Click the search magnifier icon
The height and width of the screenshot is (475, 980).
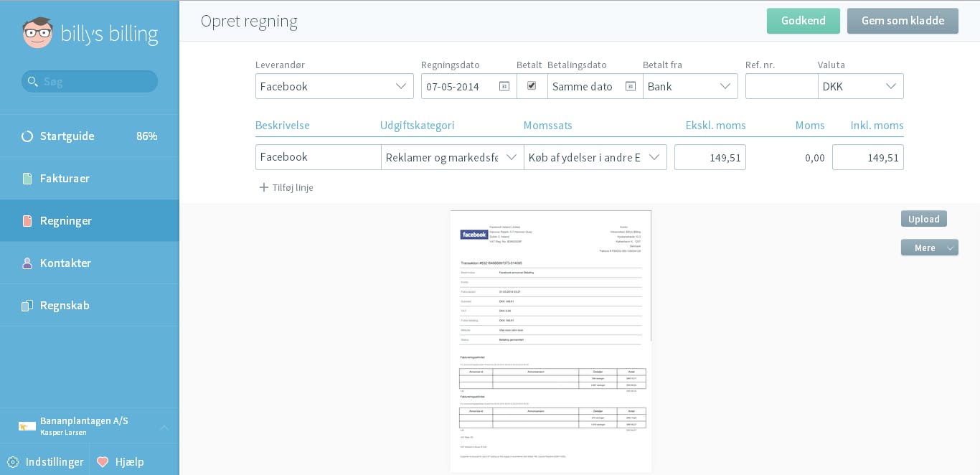(x=32, y=81)
